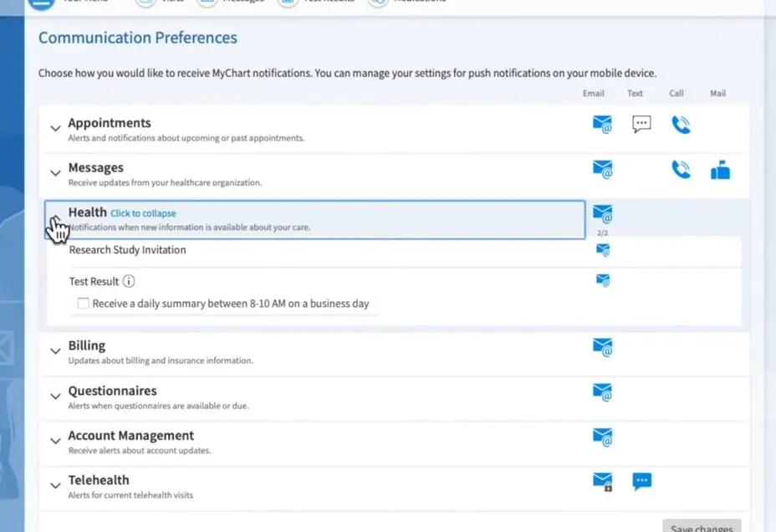The image size is (776, 532).
Task: Toggle email notifications for Questionnaires
Action: coord(603,392)
